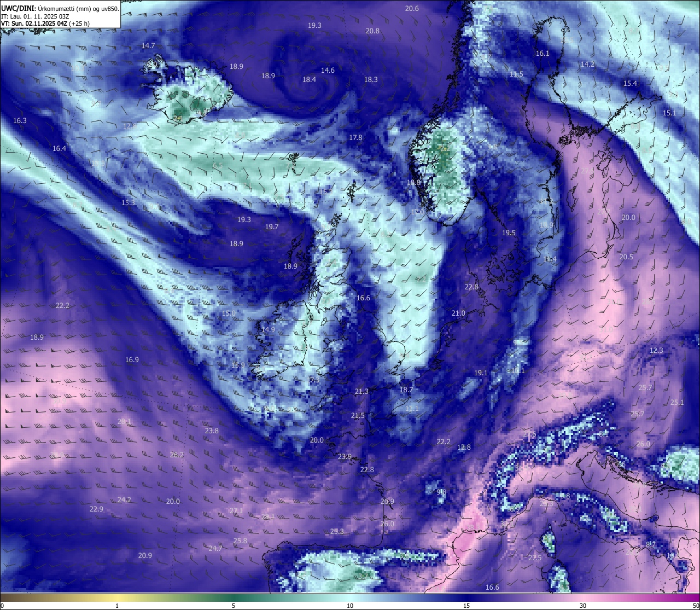Click the map value 15.4
This screenshot has height=610, width=700.
[x=630, y=83]
